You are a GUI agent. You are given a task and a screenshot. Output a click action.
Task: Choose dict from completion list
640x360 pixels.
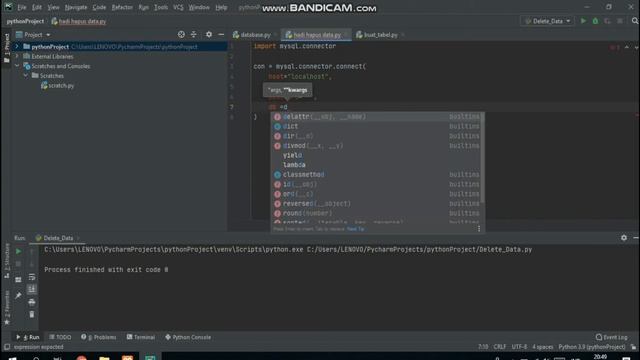[x=377, y=126]
